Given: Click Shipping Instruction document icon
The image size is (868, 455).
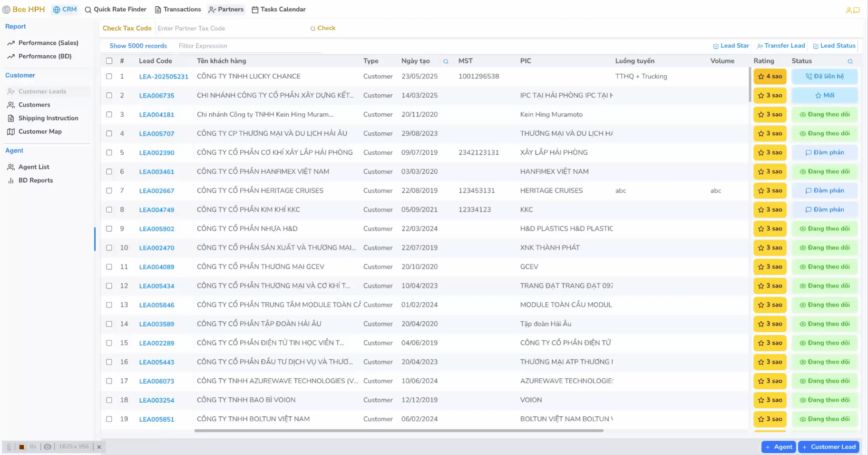Looking at the screenshot, I should pyautogui.click(x=11, y=119).
